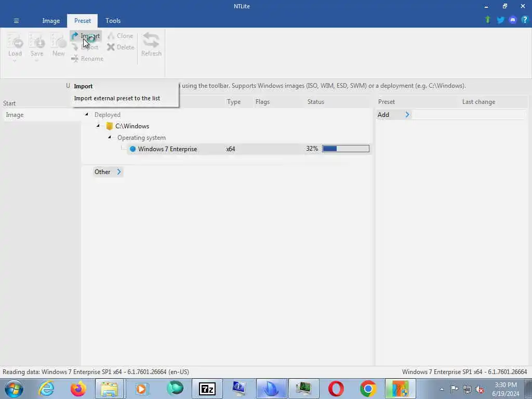
Task: Select the Preset ribbon tab
Action: 83,21
